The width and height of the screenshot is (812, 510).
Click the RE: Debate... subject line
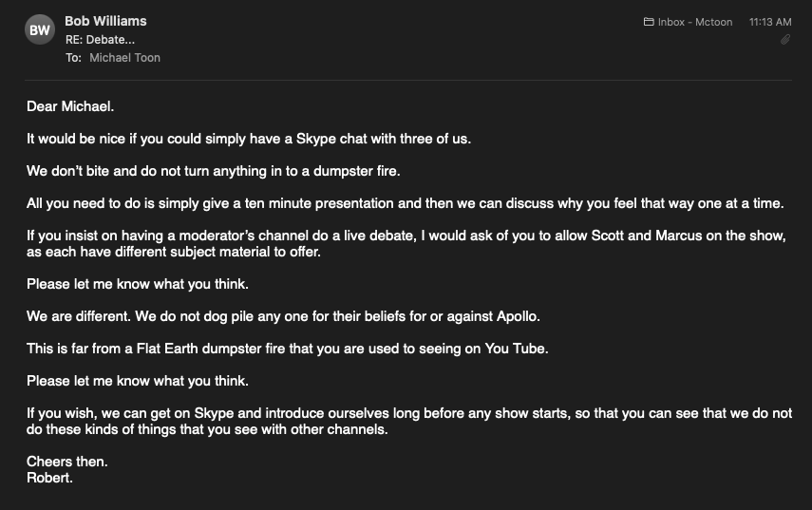point(100,40)
